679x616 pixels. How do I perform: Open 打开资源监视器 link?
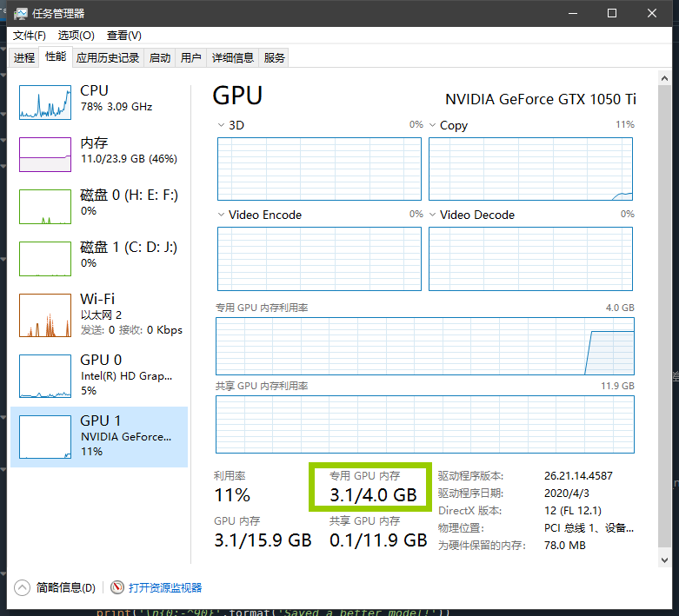click(x=165, y=587)
